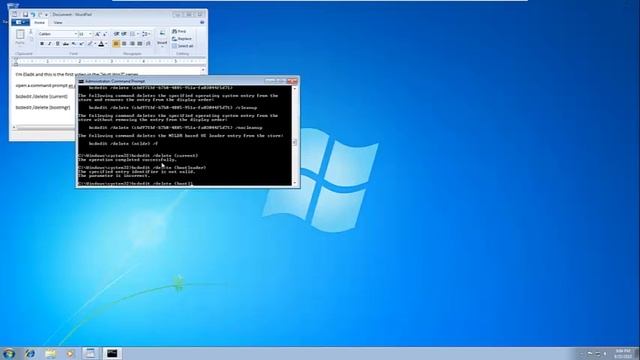The image size is (640, 360).
Task: Open the blue WordPad application menu button
Action: (20, 22)
